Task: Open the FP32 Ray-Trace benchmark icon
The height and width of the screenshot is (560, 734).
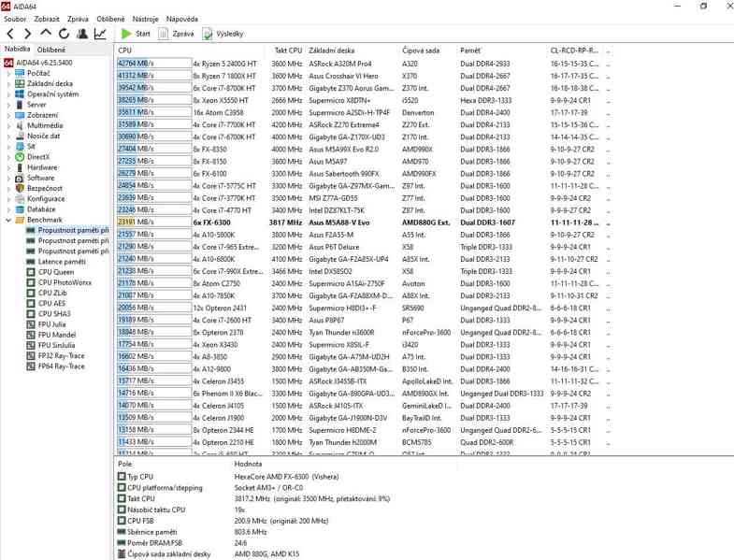Action: point(31,356)
